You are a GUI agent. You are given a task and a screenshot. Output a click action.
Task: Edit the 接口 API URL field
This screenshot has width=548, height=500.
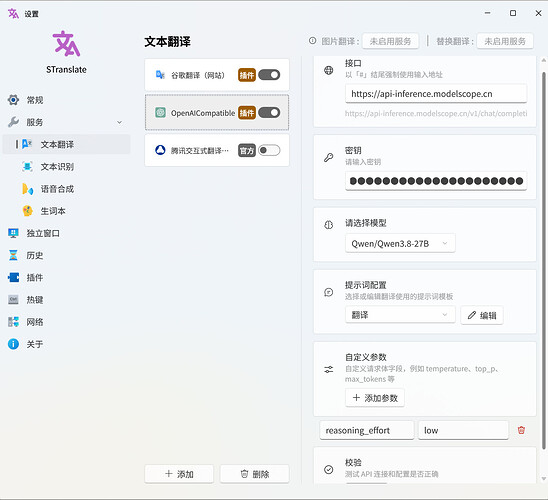point(436,94)
